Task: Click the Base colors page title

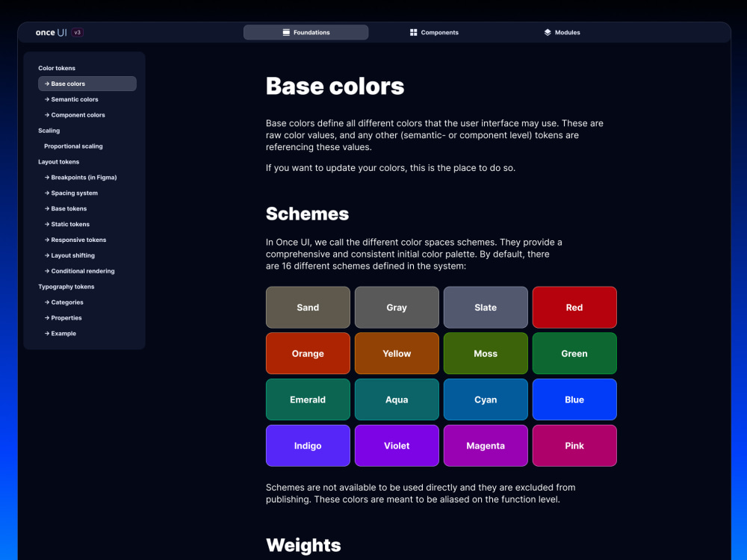Action: point(335,86)
